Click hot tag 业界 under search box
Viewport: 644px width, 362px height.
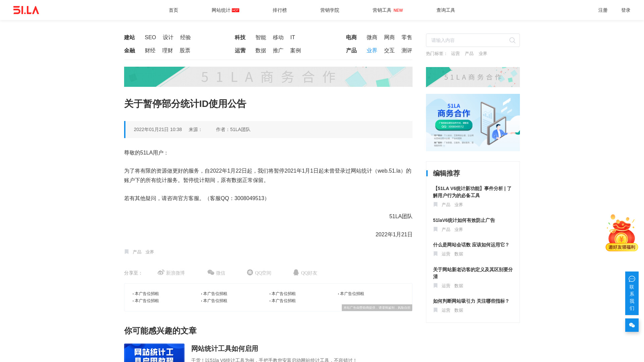click(x=483, y=54)
